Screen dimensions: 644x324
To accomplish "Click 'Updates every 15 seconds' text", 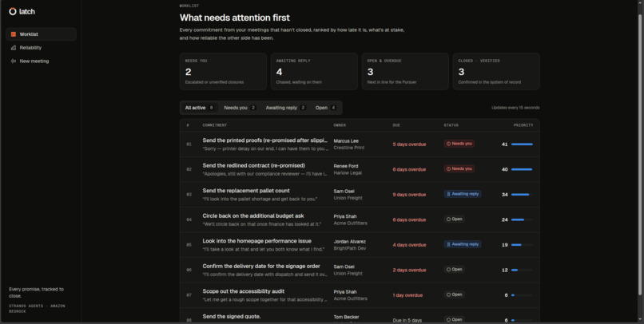I will click(x=515, y=108).
